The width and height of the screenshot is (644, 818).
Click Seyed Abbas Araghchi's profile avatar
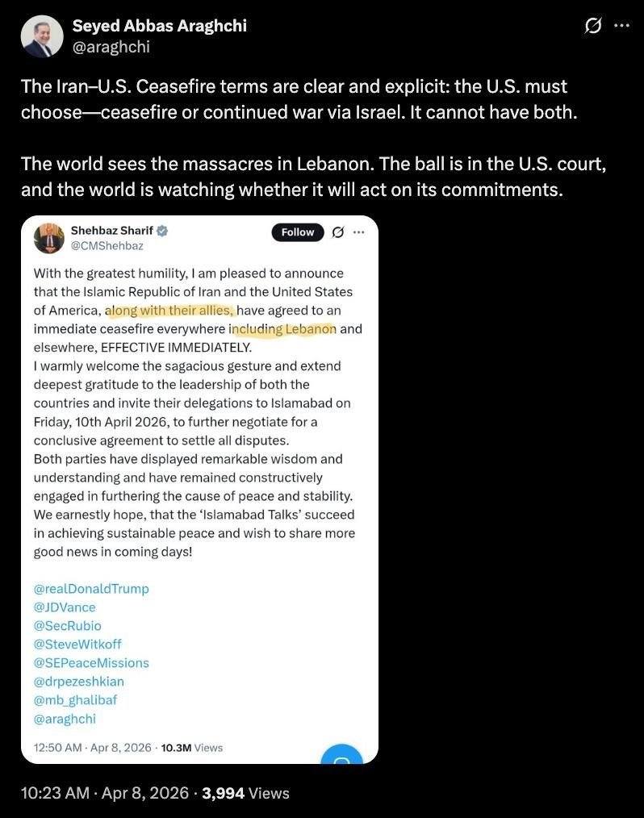tap(43, 36)
